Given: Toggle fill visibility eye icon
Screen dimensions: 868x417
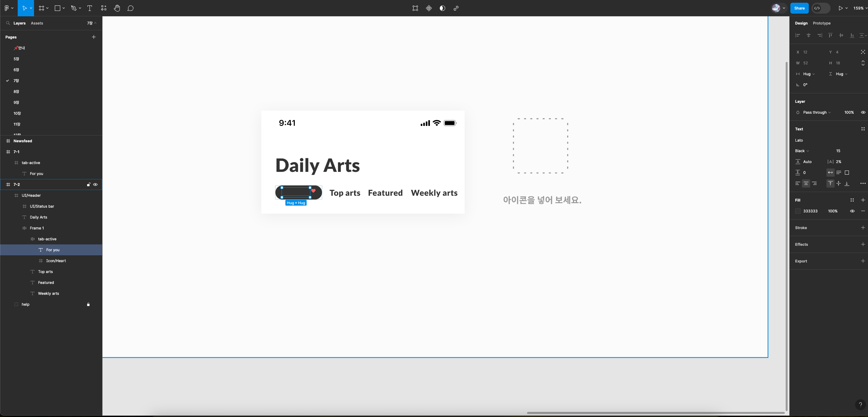Looking at the screenshot, I should pos(852,211).
